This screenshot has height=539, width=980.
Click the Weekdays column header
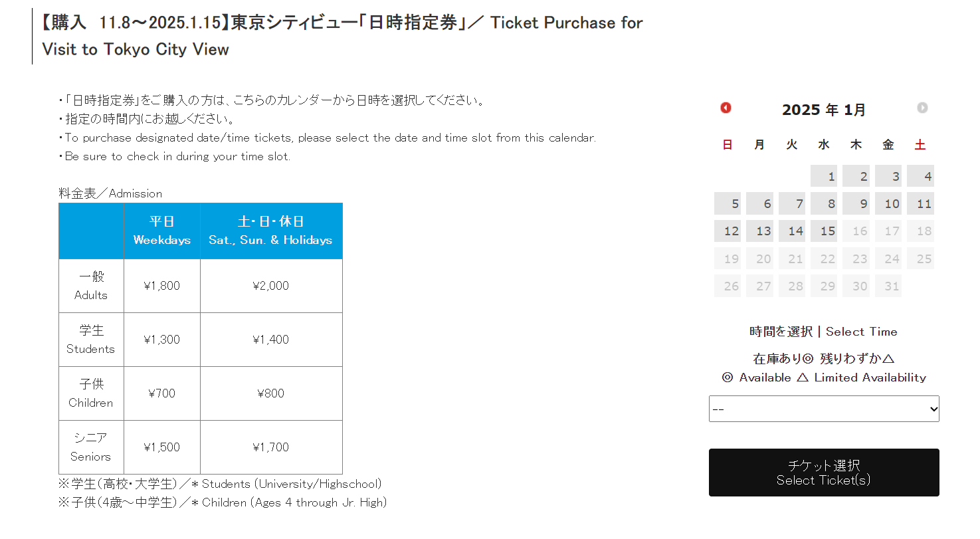coord(162,231)
